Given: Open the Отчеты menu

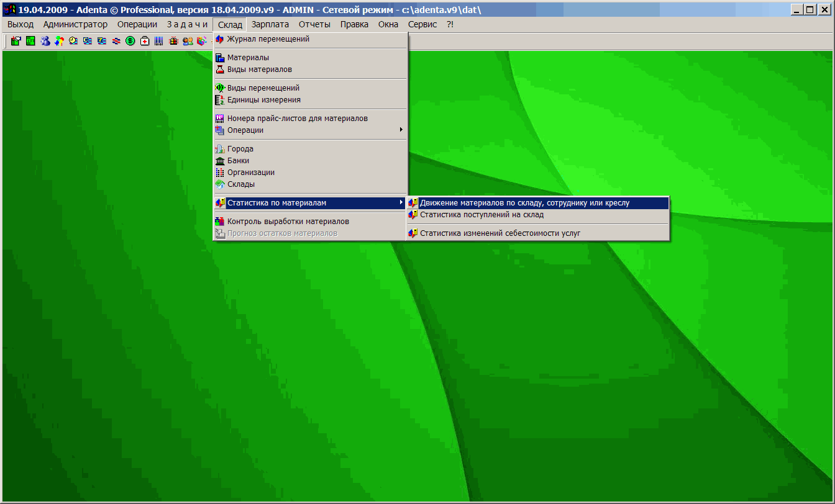Looking at the screenshot, I should pyautogui.click(x=314, y=24).
